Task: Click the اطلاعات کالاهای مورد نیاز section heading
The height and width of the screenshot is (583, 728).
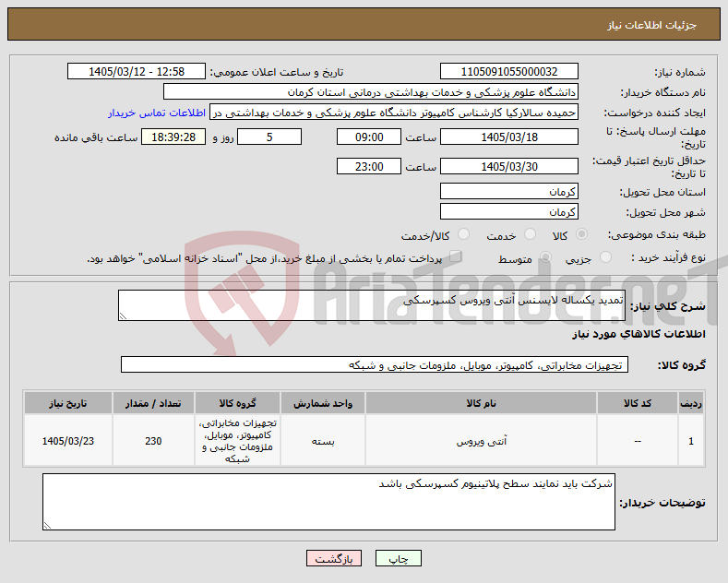Action: 638,334
